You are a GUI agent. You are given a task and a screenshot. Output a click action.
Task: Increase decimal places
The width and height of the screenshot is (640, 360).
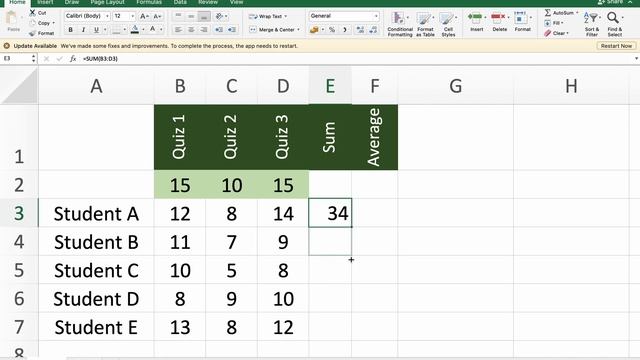point(360,30)
